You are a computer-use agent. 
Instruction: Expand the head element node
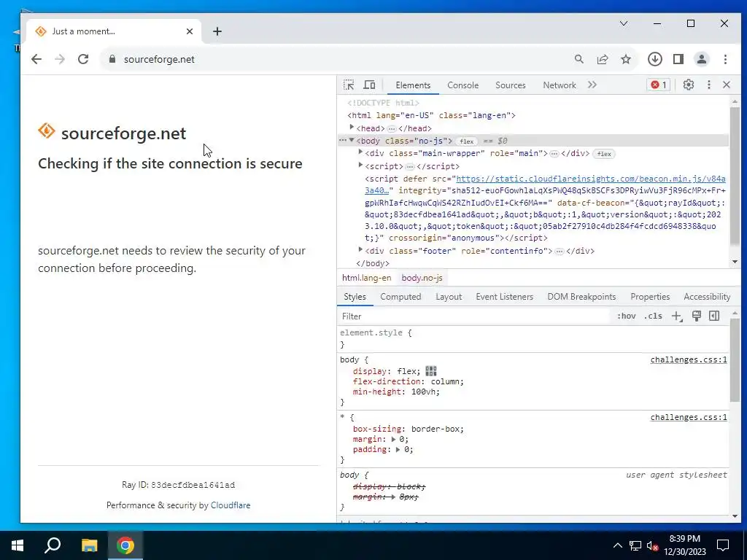tap(352, 128)
